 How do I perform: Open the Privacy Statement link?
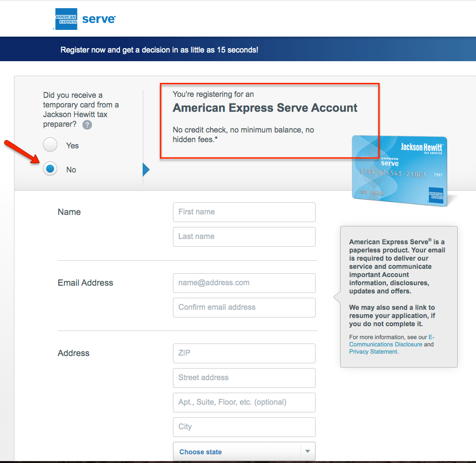point(374,352)
